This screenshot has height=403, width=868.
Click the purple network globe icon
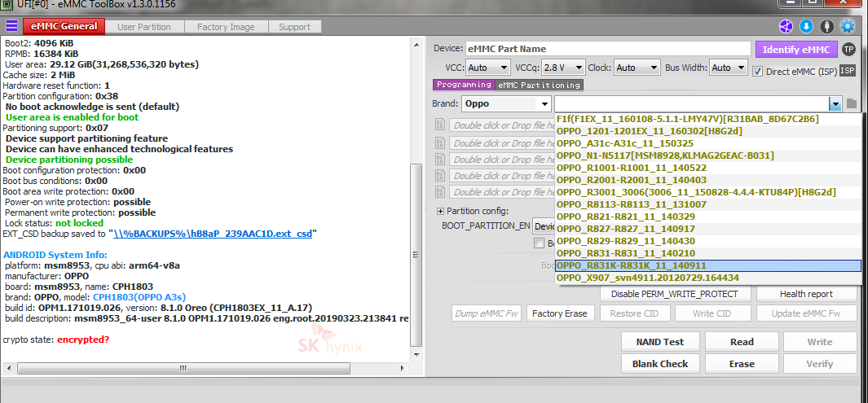pyautogui.click(x=786, y=26)
